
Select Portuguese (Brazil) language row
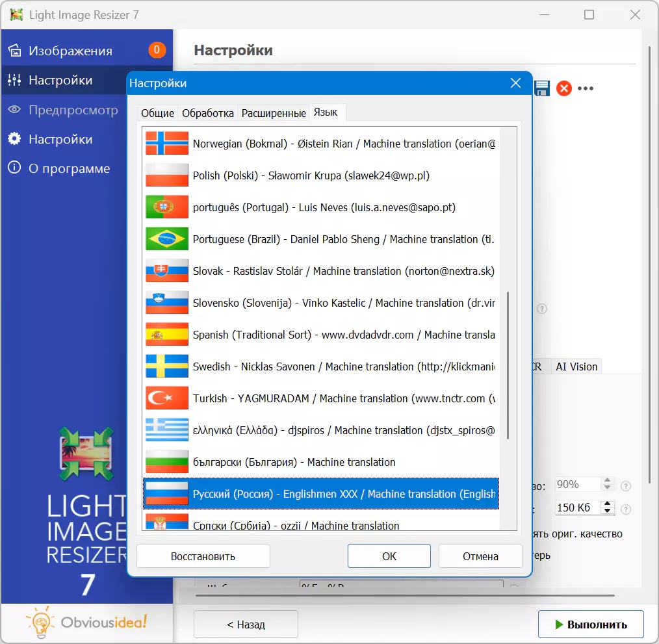point(321,238)
